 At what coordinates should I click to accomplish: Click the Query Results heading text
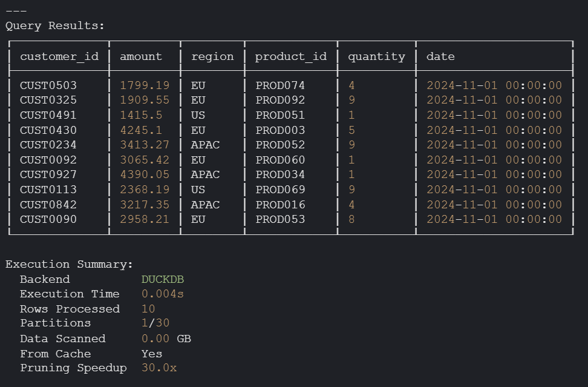pos(55,25)
